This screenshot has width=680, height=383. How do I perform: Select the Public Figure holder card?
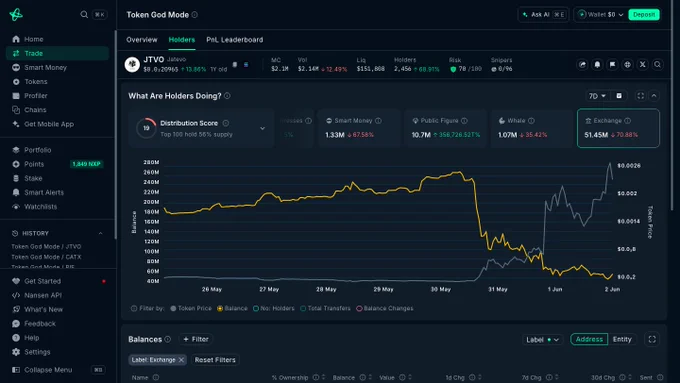coord(446,128)
